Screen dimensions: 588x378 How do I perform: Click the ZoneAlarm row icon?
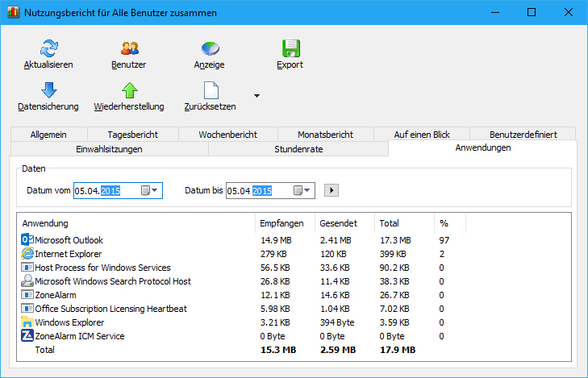pyautogui.click(x=27, y=295)
